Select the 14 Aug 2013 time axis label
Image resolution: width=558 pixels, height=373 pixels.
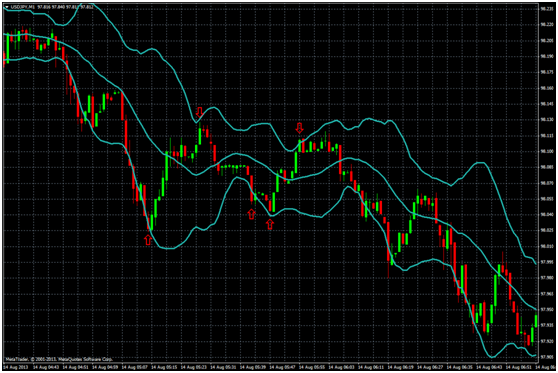click(16, 367)
